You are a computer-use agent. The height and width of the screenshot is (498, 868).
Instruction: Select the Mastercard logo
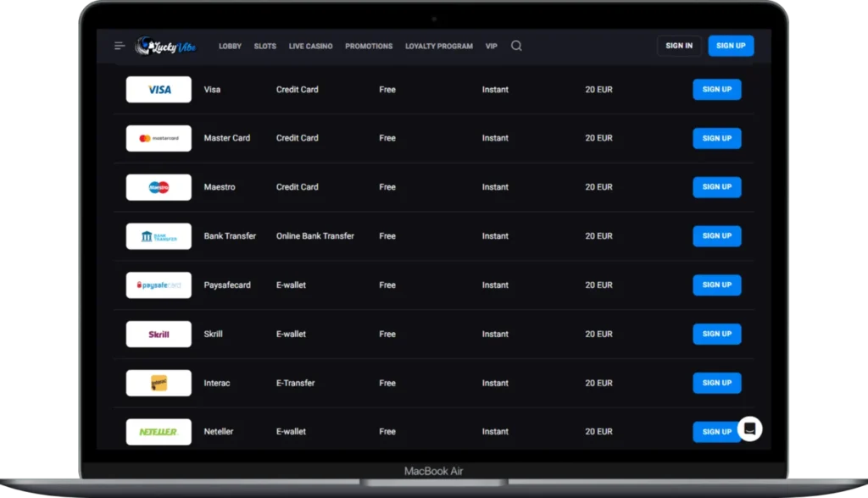click(159, 138)
